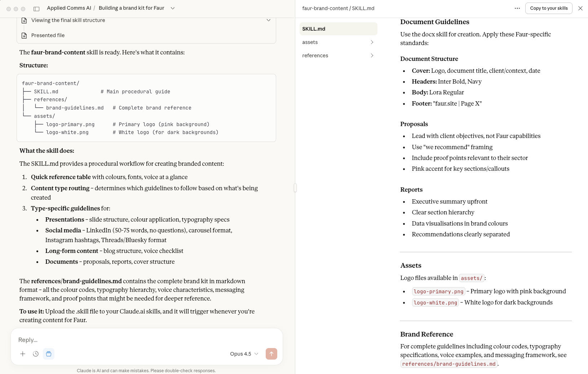Screen dimensions: 588x374
Task: Collapse the Viewing the final skill structure section
Action: pyautogui.click(x=268, y=20)
